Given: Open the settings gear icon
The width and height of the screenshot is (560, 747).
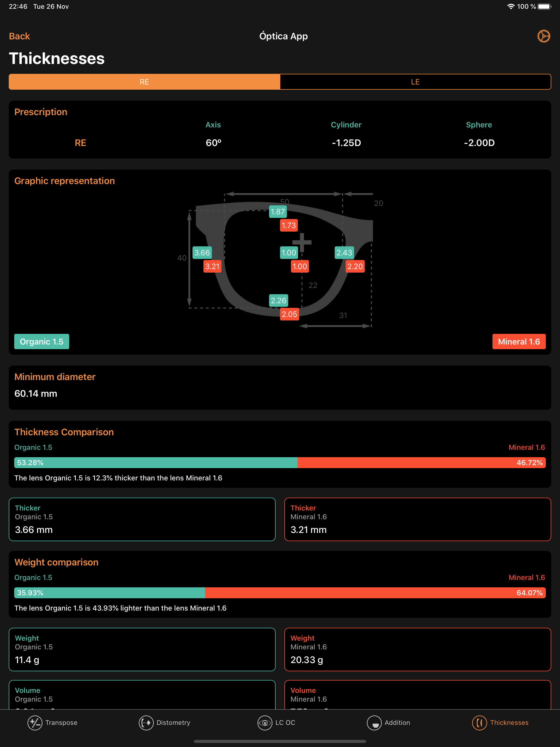Looking at the screenshot, I should 543,36.
